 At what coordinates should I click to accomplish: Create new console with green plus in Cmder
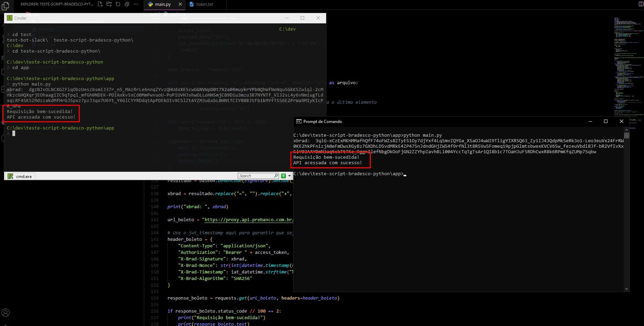283,176
